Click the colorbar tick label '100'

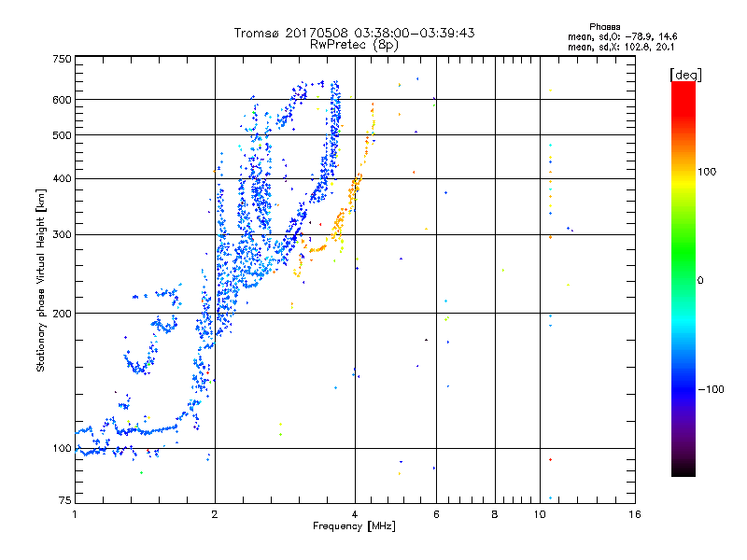(x=707, y=172)
